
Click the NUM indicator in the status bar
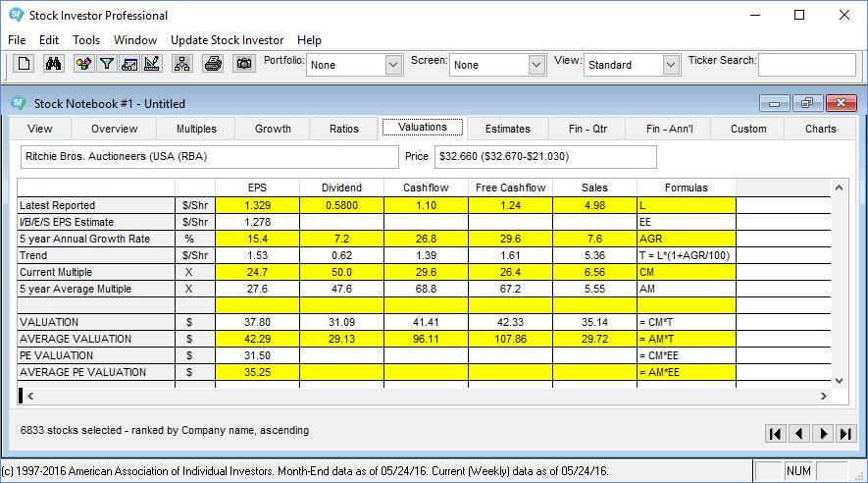pos(798,471)
